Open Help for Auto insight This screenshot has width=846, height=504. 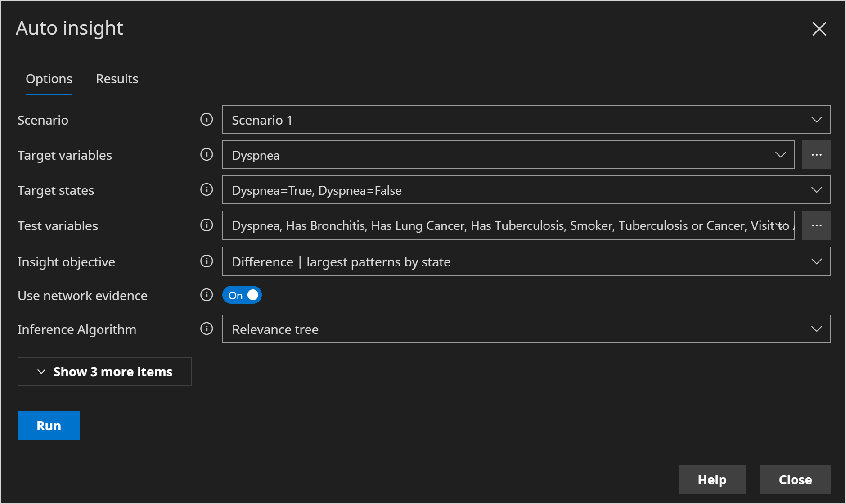(712, 479)
